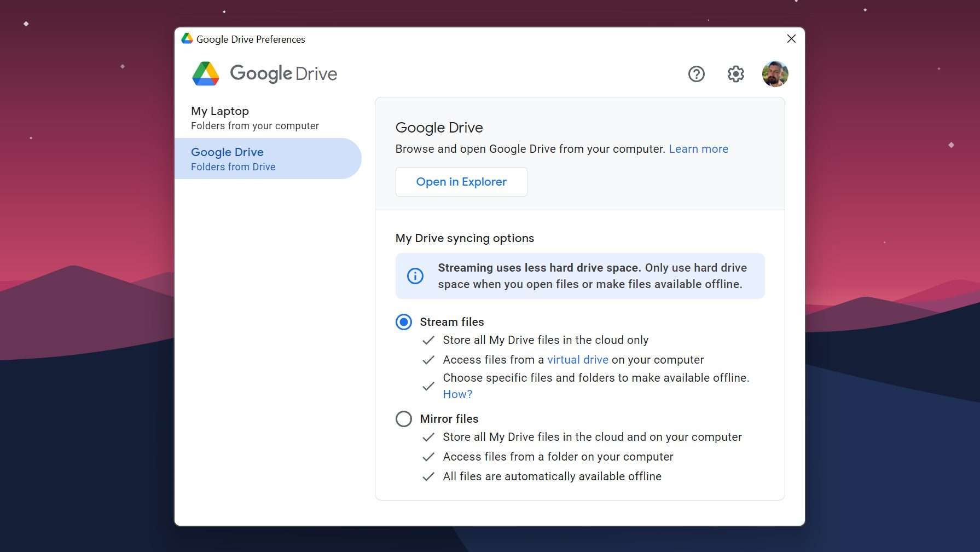Click the checkmark beside 'Store all My Drive files in the cloud and on your computer'
Image resolution: width=980 pixels, height=552 pixels.
click(x=428, y=437)
